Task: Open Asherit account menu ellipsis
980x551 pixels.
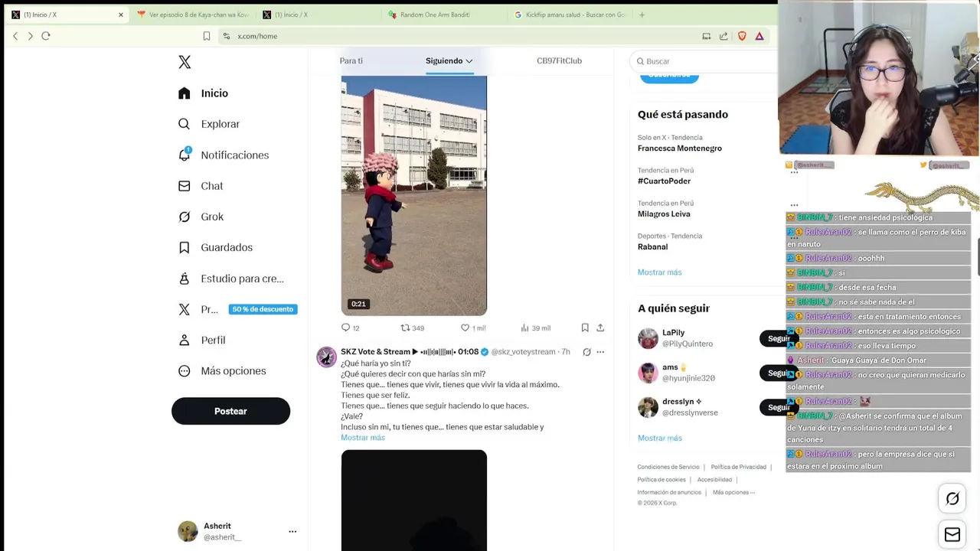Action: (292, 531)
